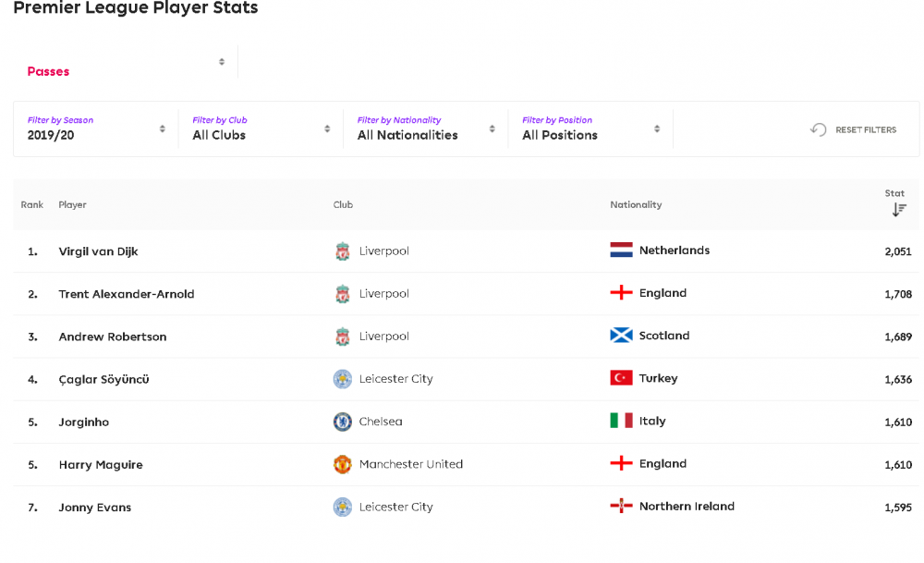The width and height of the screenshot is (924, 563).
Task: Open the Filter by Nationality dropdown
Action: 426,129
